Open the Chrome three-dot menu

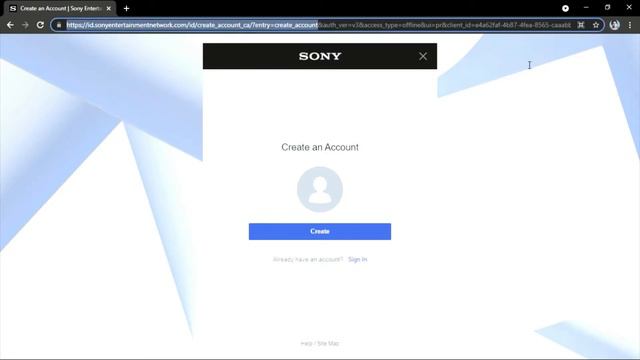[630, 25]
